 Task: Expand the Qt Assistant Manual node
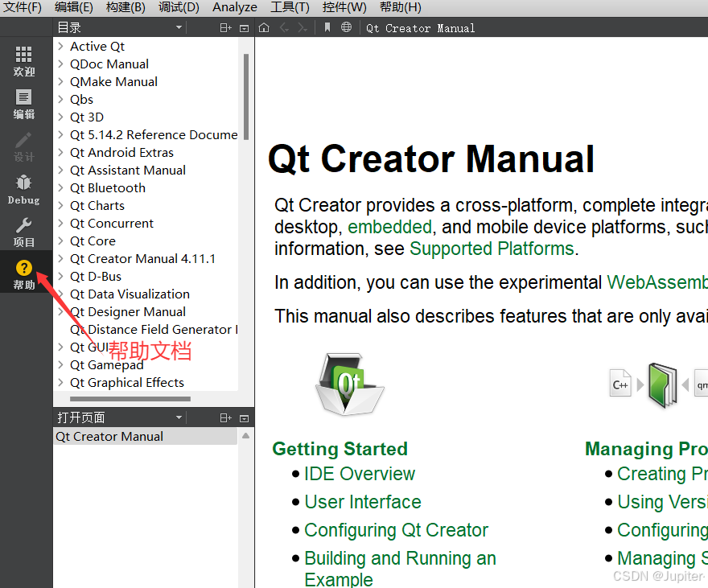pos(60,170)
